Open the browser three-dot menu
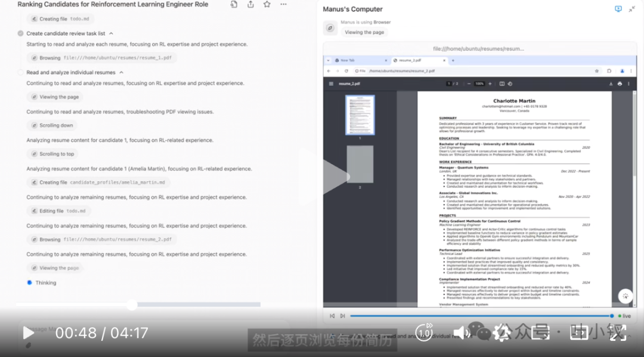 coord(631,71)
